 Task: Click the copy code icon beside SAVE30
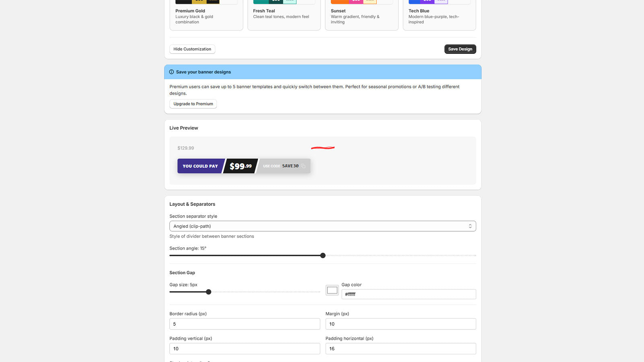coord(303,166)
